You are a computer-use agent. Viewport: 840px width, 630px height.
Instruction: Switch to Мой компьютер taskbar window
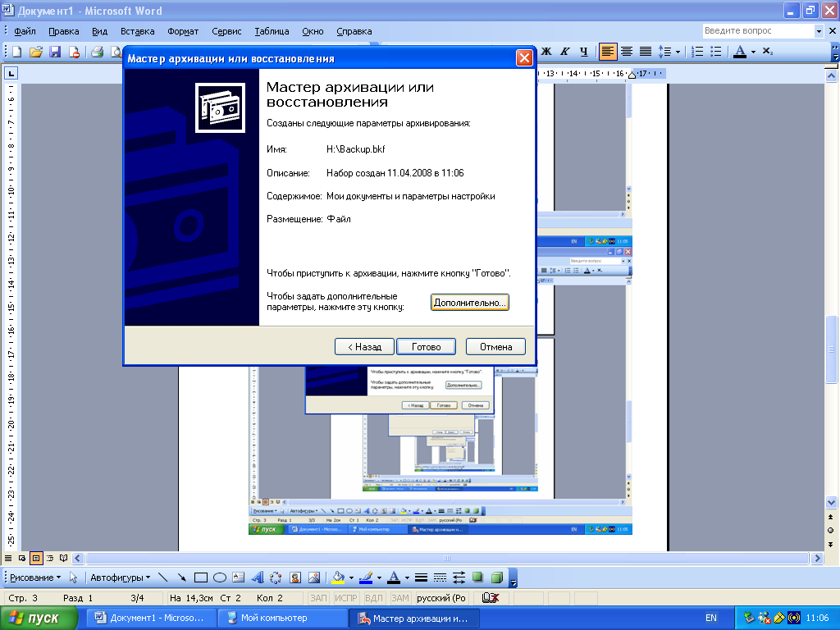tap(283, 618)
